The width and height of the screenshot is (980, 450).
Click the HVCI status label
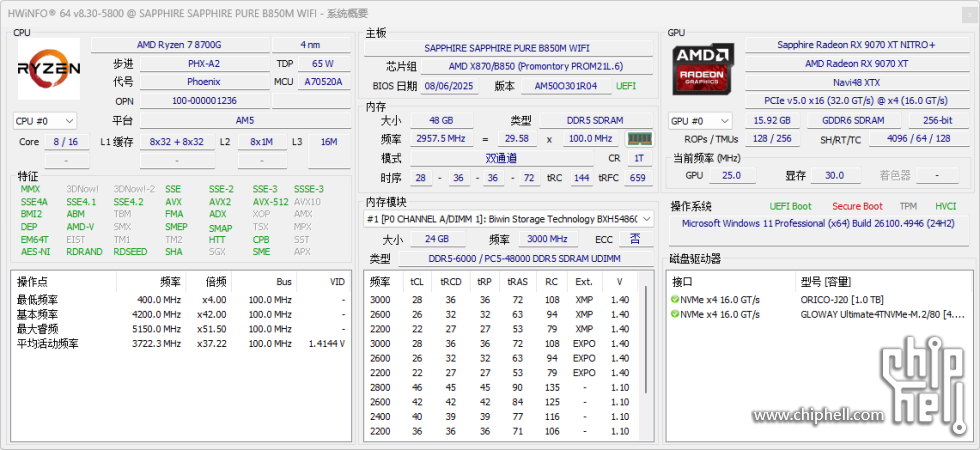(946, 206)
